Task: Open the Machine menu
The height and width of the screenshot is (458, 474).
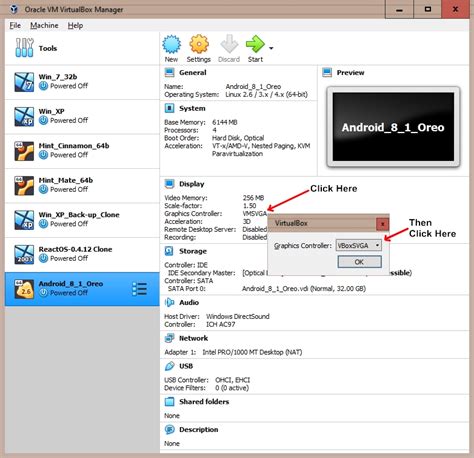Action: click(x=44, y=25)
